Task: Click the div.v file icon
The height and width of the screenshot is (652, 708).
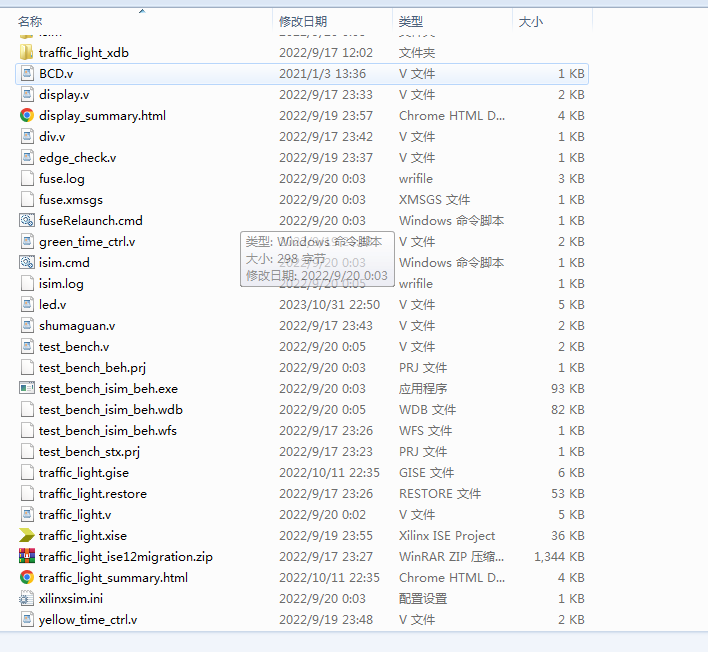Action: (x=27, y=136)
